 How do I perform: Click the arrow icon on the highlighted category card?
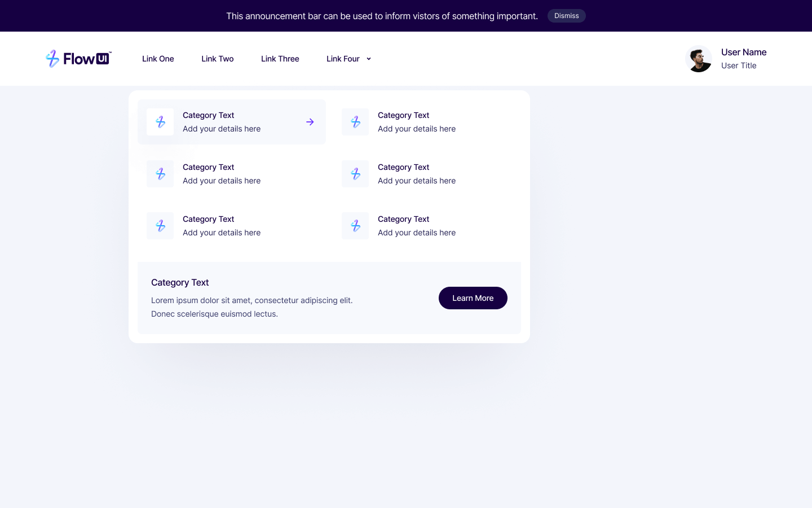[310, 122]
